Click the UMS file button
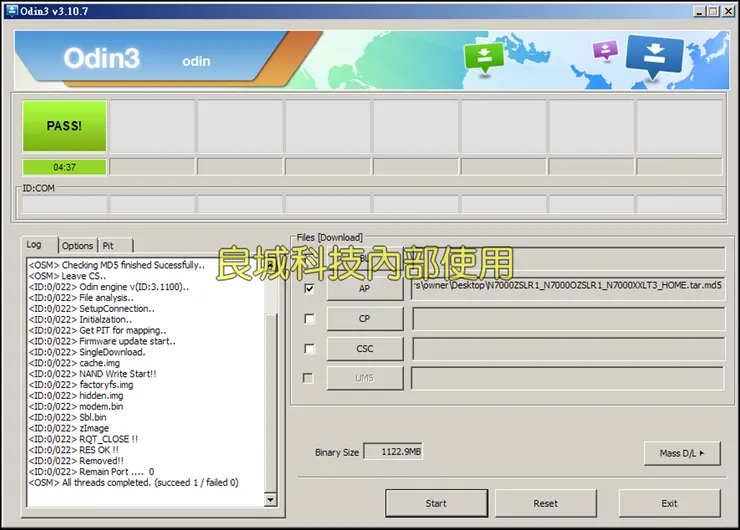Screen dimensions: 740x530 (365, 378)
